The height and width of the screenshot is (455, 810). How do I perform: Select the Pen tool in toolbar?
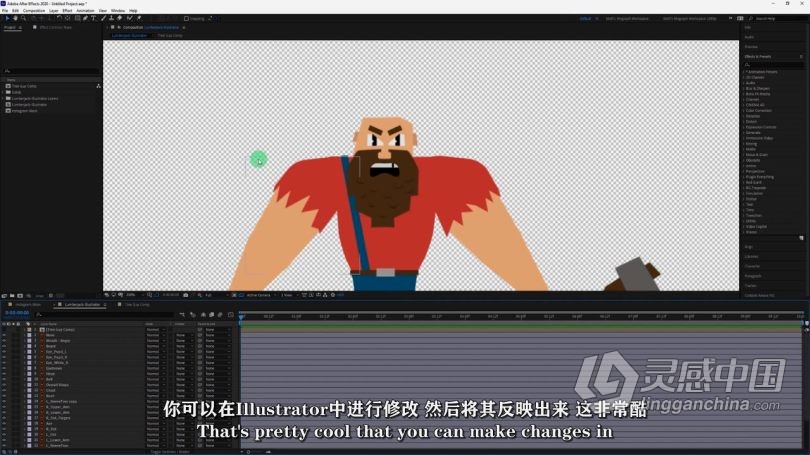pos(86,18)
